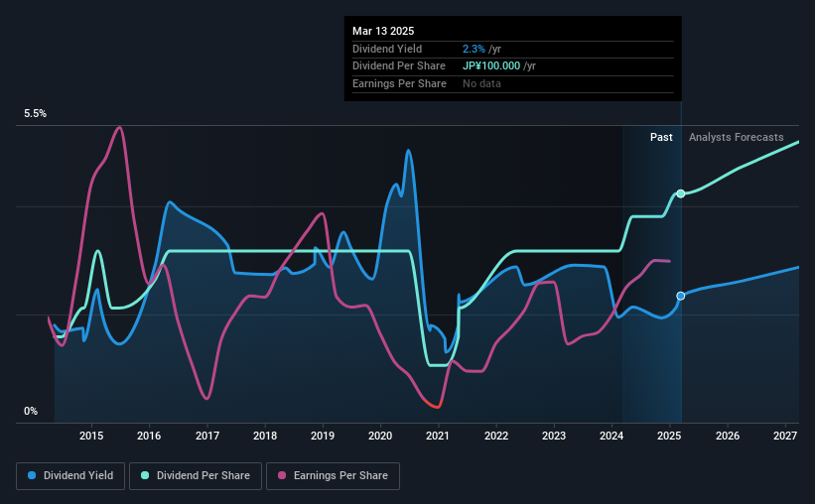Click the 'Dividend Yield' tooltip row label
Image resolution: width=815 pixels, height=504 pixels.
pos(387,49)
